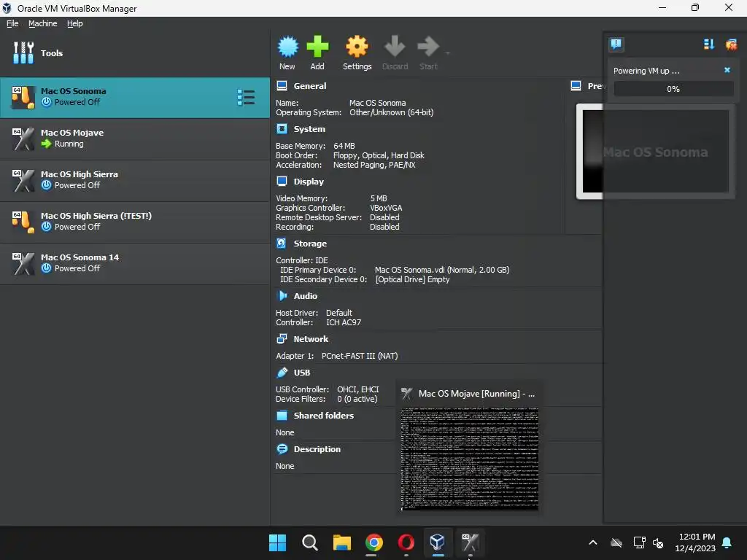Open the Display section header
The image size is (747, 560).
309,182
